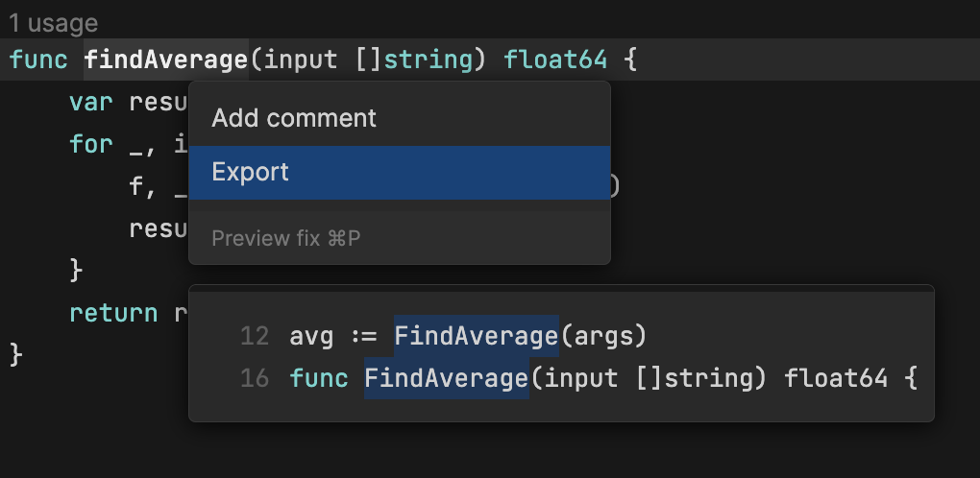Click the highlighted findAverage function name
The height and width of the screenshot is (478, 980).
(166, 60)
